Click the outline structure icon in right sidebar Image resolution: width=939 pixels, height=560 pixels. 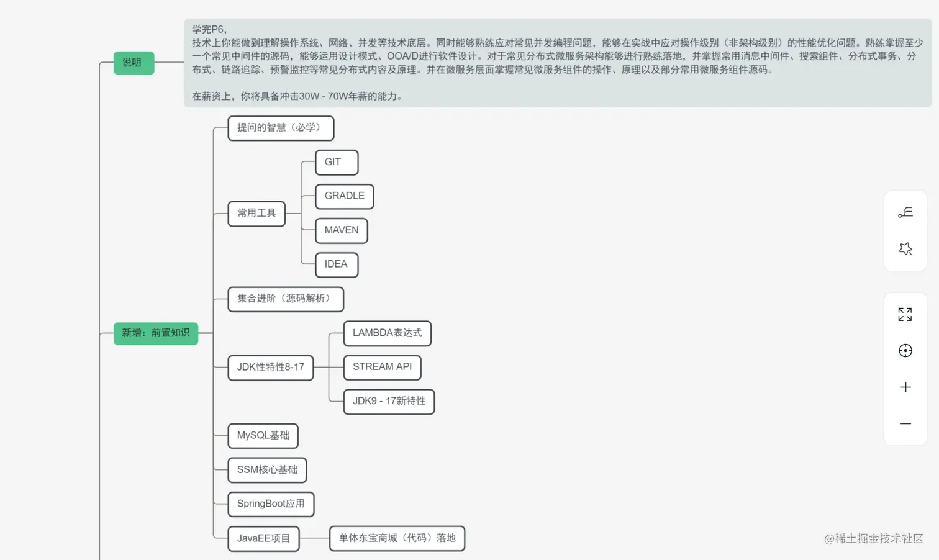(905, 213)
